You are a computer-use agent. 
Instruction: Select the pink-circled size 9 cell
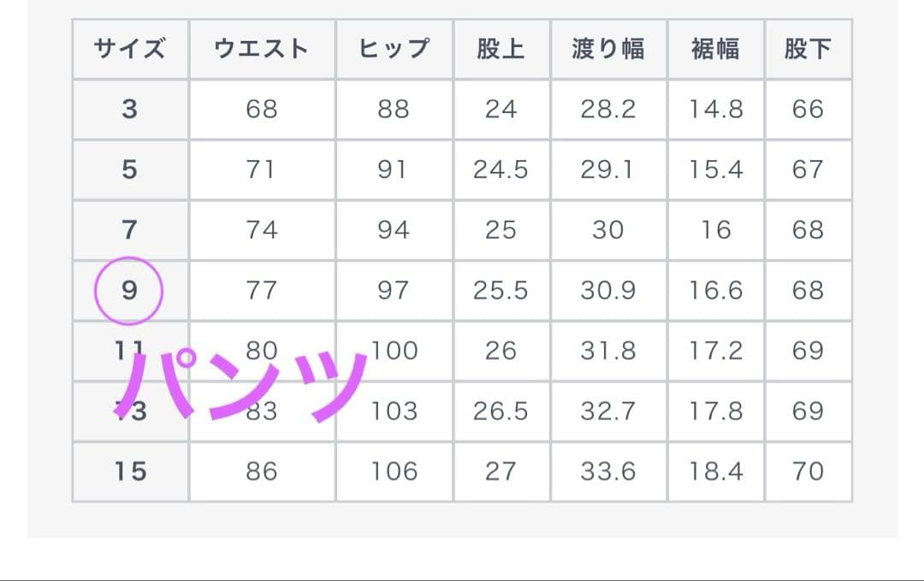pyautogui.click(x=129, y=291)
